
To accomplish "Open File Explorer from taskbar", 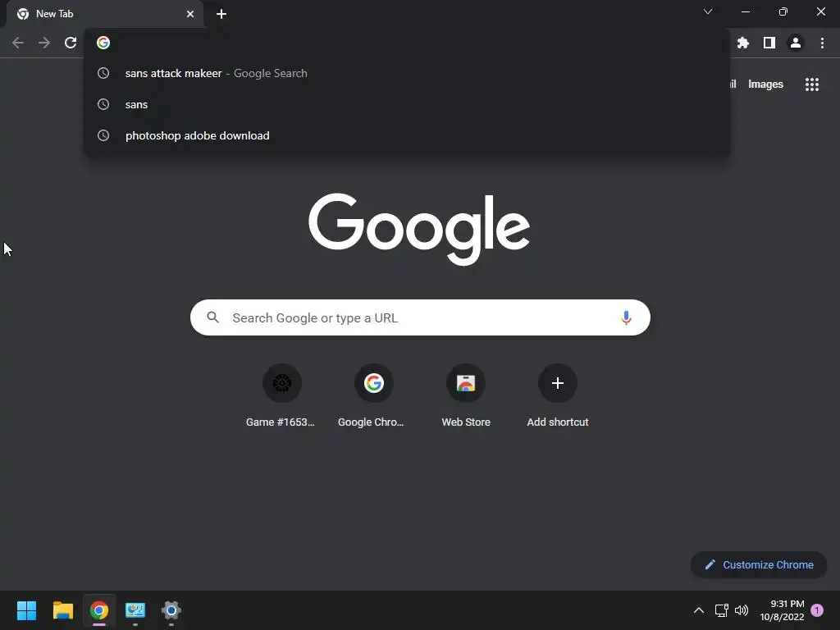I will (62, 610).
